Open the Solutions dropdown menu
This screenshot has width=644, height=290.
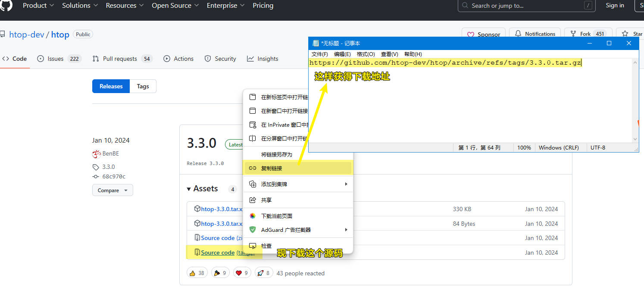point(80,6)
